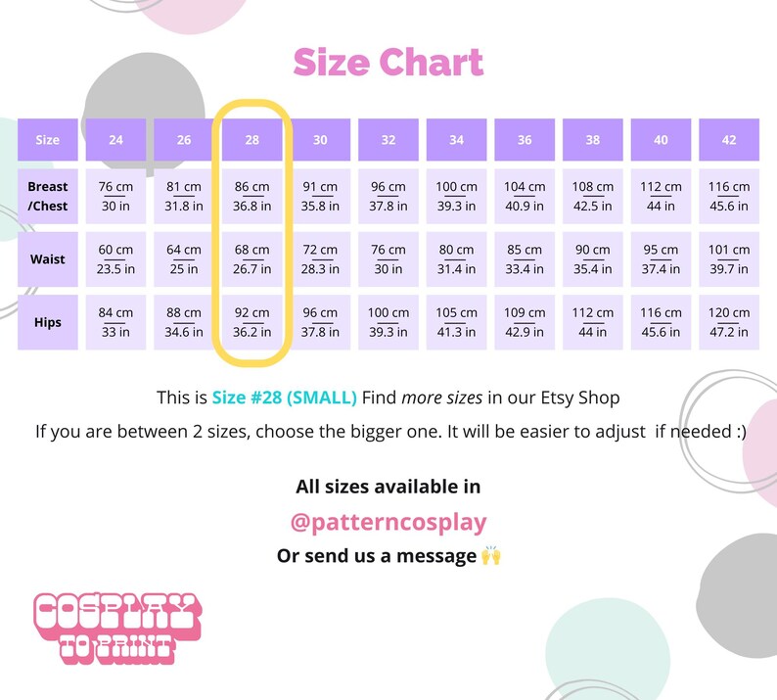Click the Waist row label

click(48, 259)
